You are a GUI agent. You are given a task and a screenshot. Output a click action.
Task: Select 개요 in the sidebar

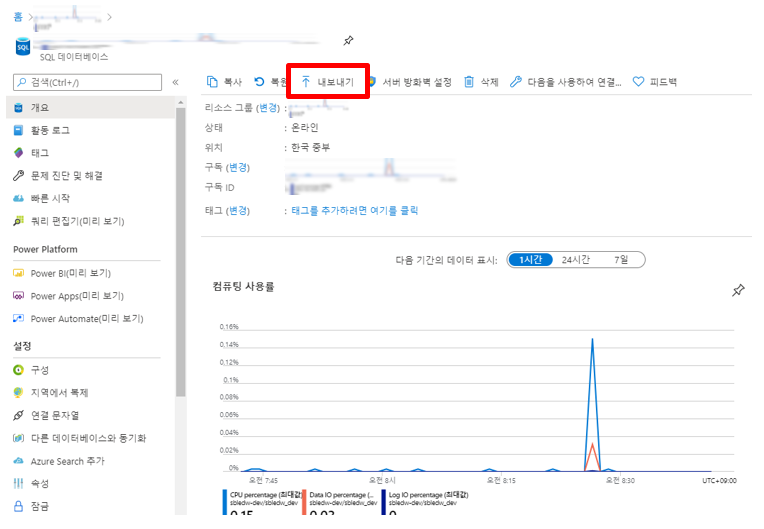click(91, 107)
